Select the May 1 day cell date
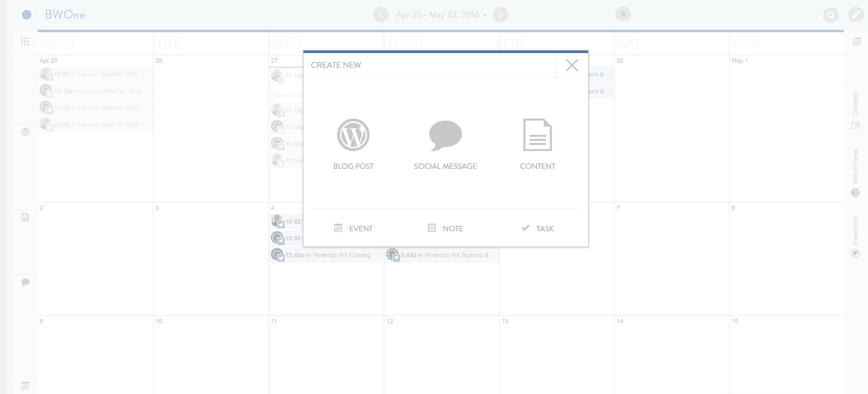This screenshot has width=868, height=394. point(739,61)
